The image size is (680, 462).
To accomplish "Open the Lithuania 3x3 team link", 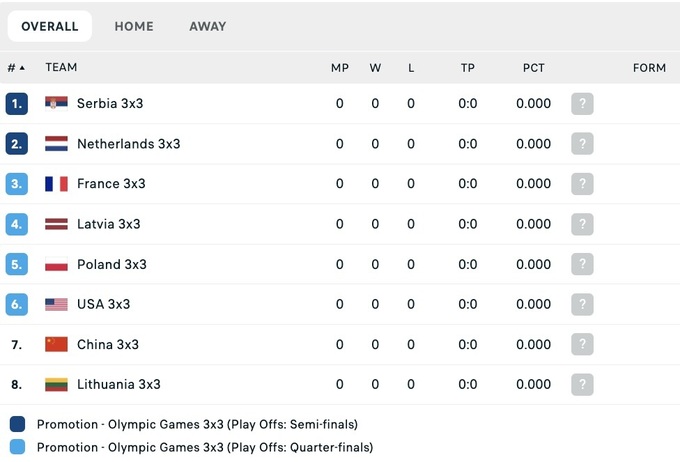I will pyautogui.click(x=118, y=384).
